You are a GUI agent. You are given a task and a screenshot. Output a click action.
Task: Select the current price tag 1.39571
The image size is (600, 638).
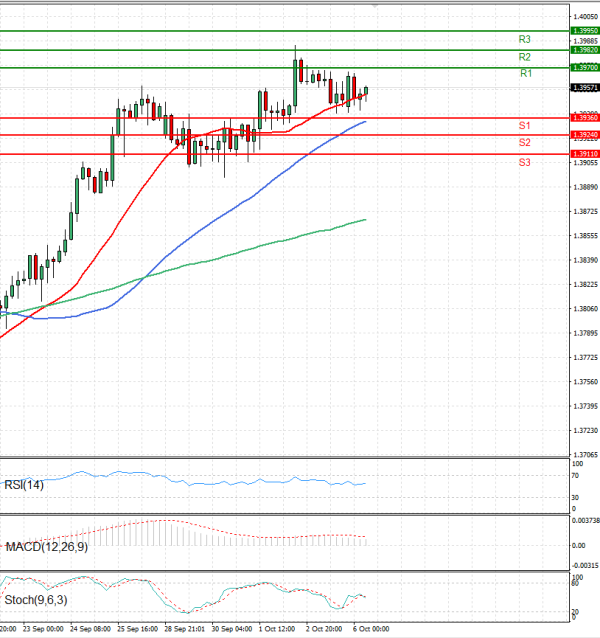point(585,88)
